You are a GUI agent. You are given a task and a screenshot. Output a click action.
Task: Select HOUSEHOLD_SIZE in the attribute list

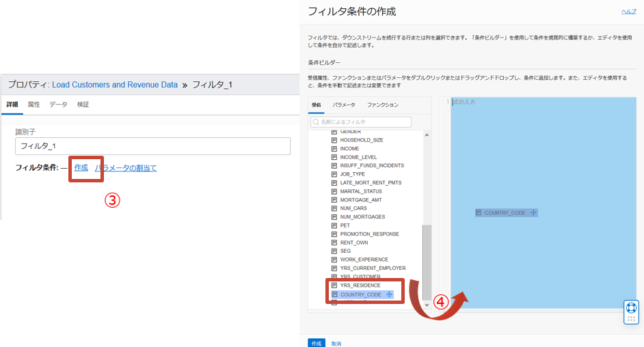click(362, 140)
